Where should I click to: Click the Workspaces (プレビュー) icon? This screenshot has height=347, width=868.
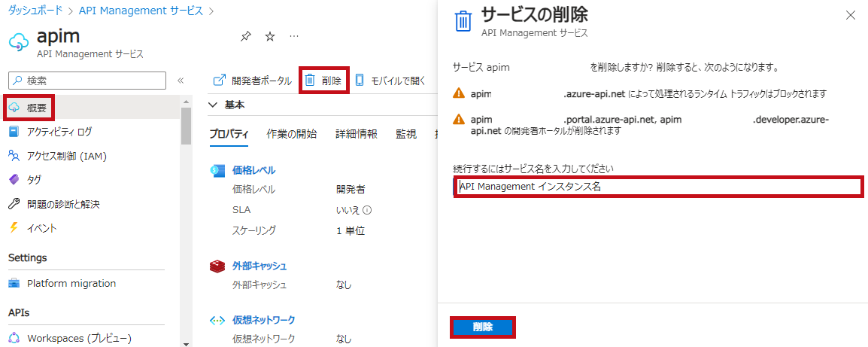(14, 338)
